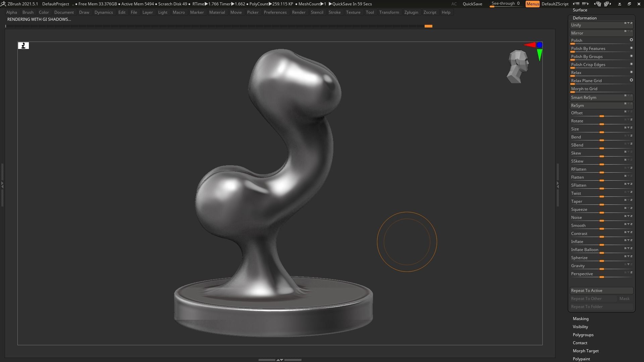Toggle the X axis on the Offset deformer
The width and height of the screenshot is (644, 362).
tap(625, 112)
